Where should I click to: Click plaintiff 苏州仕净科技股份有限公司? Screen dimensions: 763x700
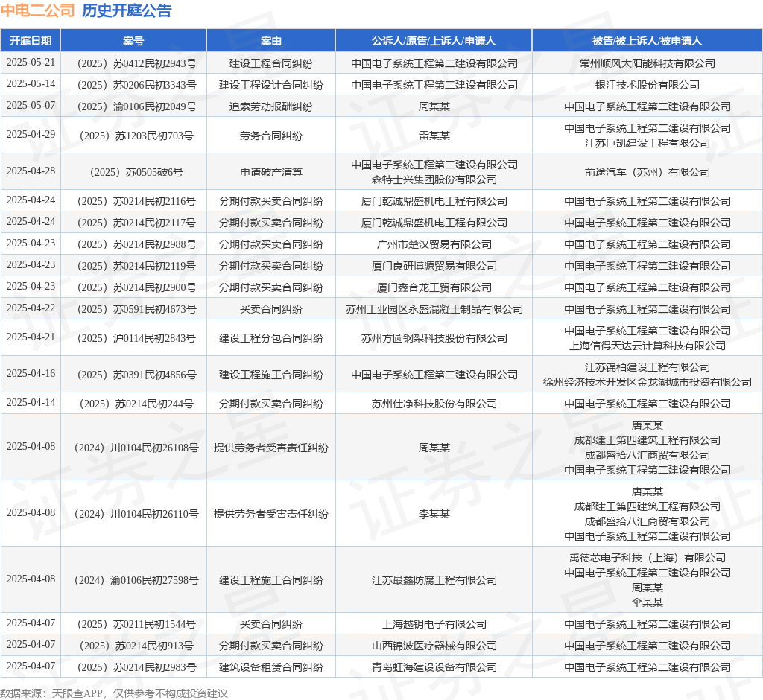point(434,404)
